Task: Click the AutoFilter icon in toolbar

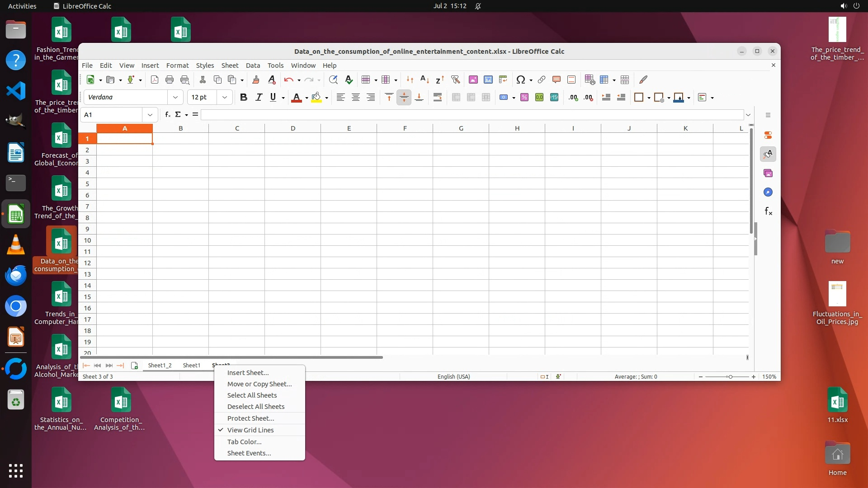Action: tap(455, 80)
